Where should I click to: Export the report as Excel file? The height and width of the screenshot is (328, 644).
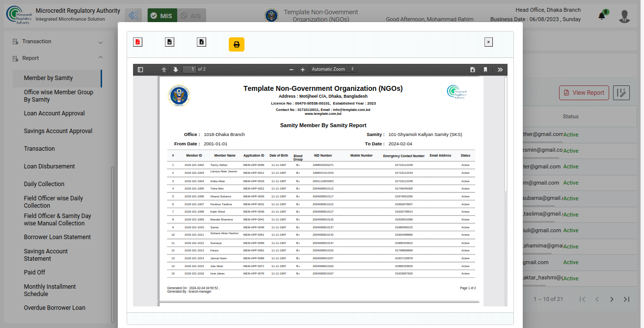tap(201, 42)
